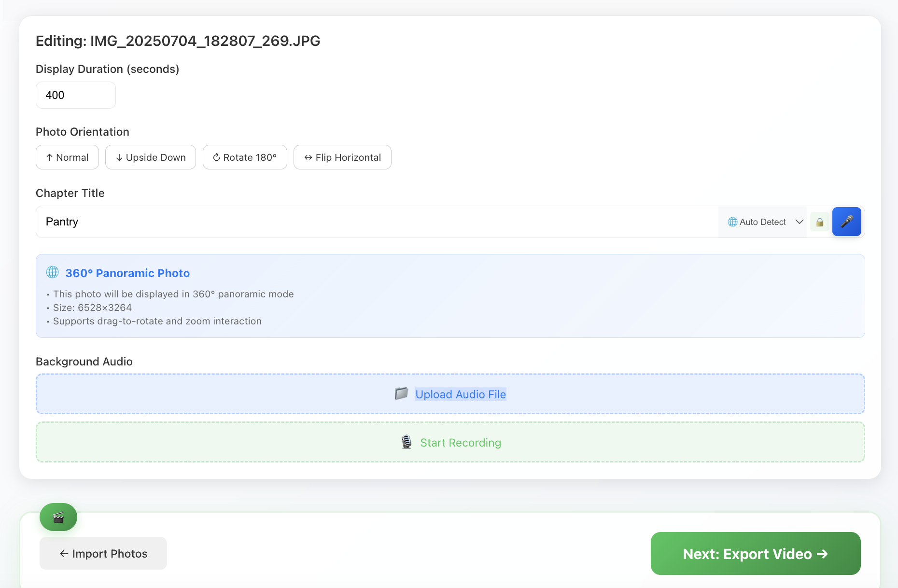Click the green clapperboard floating button
This screenshot has width=898, height=588.
point(58,517)
